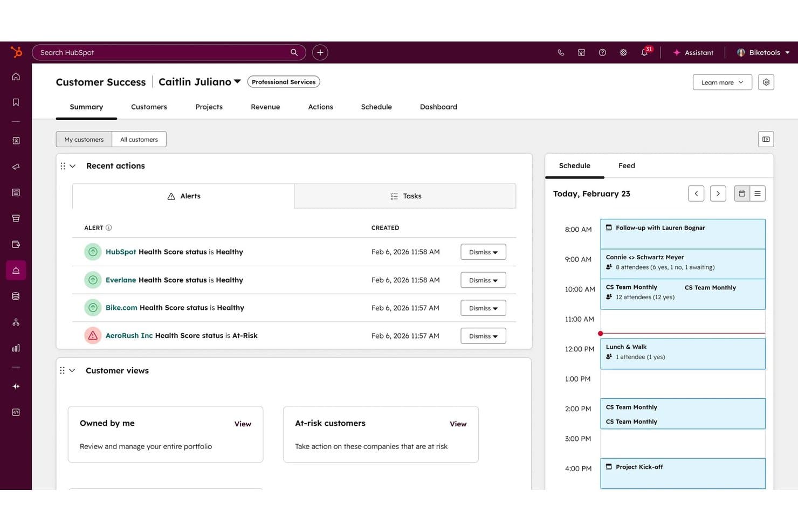Click the workspace settings gear near Learn more
Viewport: 798px width, 532px height.
point(766,82)
